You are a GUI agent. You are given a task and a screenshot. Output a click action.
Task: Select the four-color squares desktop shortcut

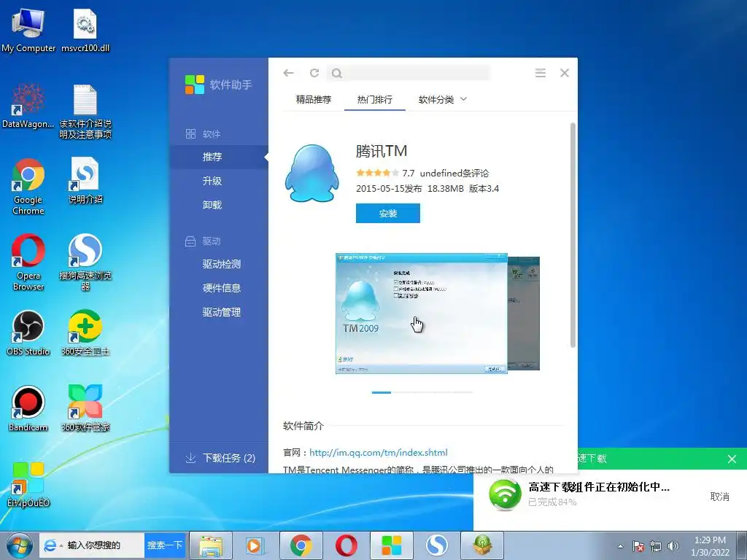coord(28,484)
